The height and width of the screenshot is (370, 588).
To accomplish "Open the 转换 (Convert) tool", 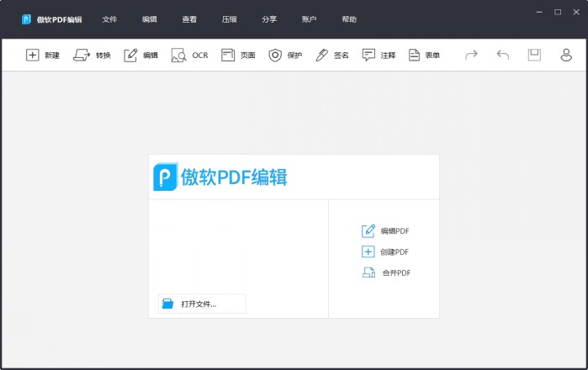I will (92, 55).
